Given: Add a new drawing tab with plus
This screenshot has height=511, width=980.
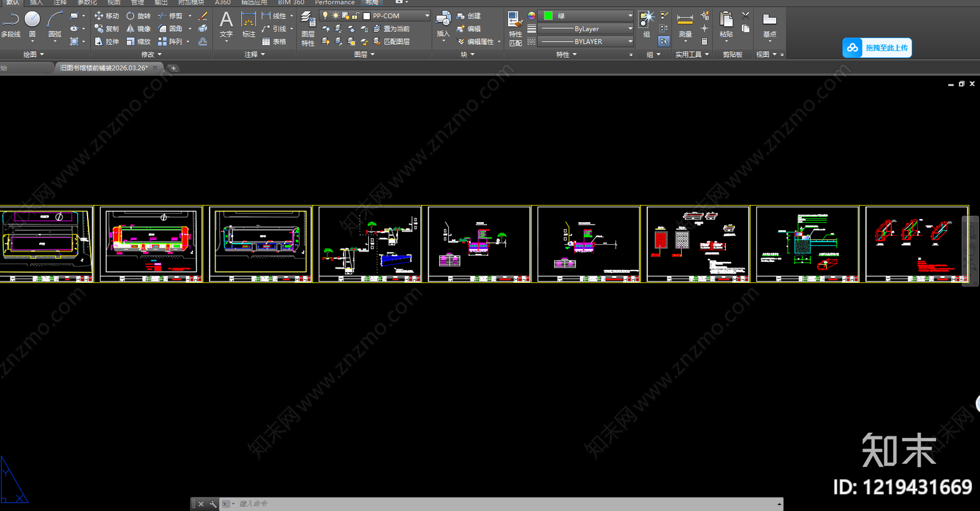Looking at the screenshot, I should click(173, 68).
